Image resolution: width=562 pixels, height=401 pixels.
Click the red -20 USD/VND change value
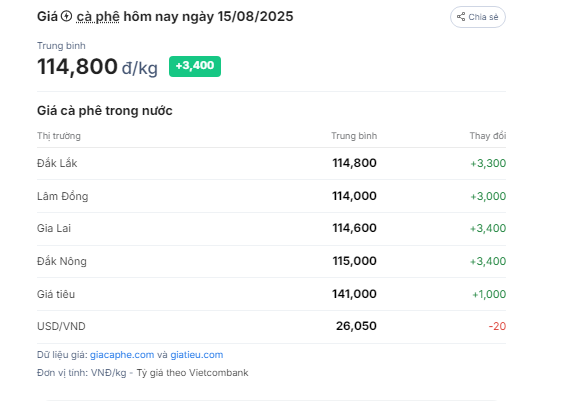(x=497, y=326)
